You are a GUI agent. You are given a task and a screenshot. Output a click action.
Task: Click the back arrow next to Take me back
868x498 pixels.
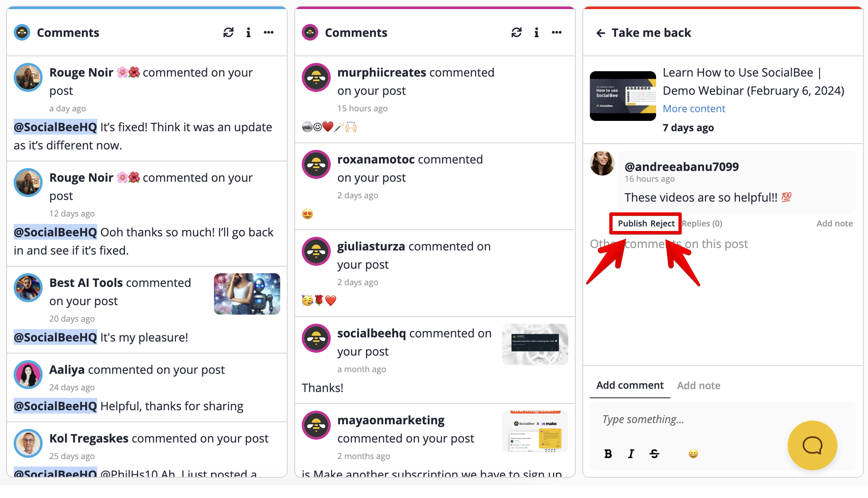pyautogui.click(x=601, y=33)
